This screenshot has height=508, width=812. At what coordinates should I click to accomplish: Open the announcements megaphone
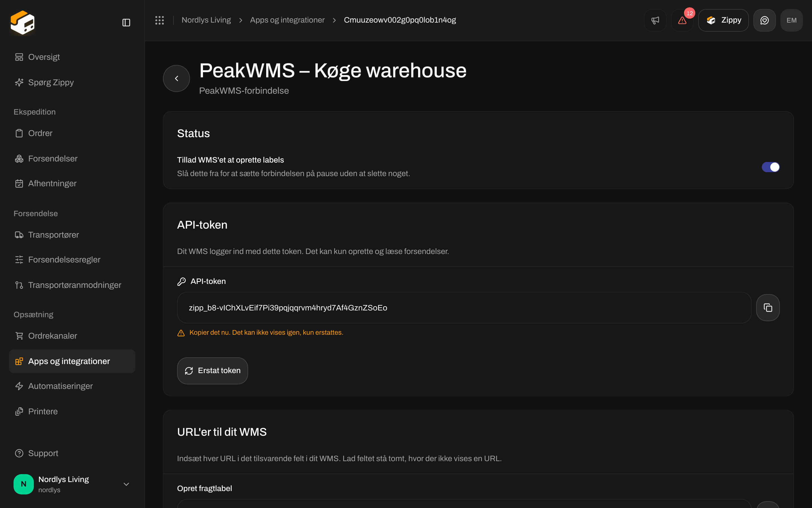[x=655, y=20]
